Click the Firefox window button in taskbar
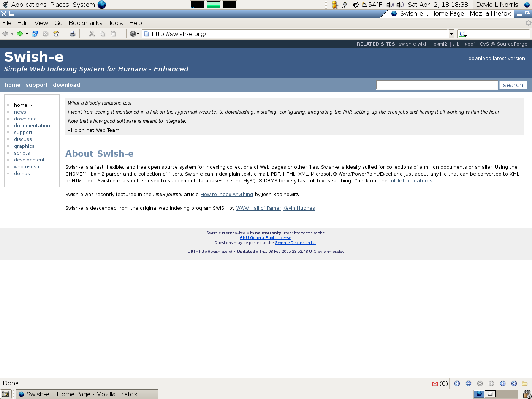Viewport: 532px width, 399px height. [x=87, y=394]
